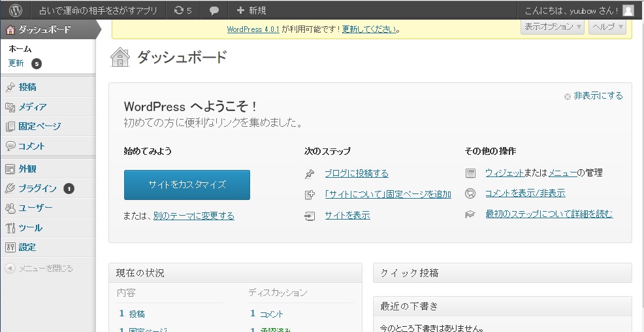This screenshot has height=332, width=644.
Task: Open the メディア sidebar menu
Action: click(x=48, y=107)
